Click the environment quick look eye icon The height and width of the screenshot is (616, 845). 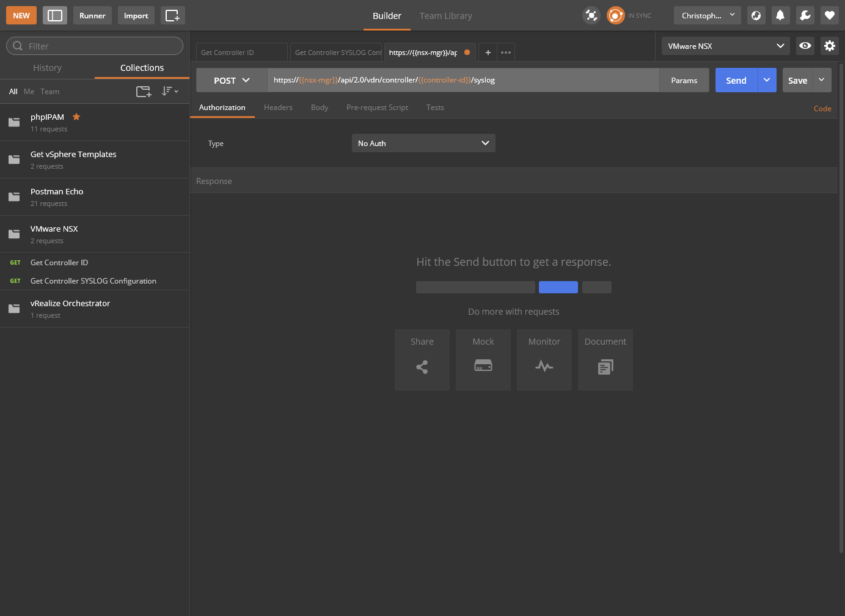click(x=805, y=46)
